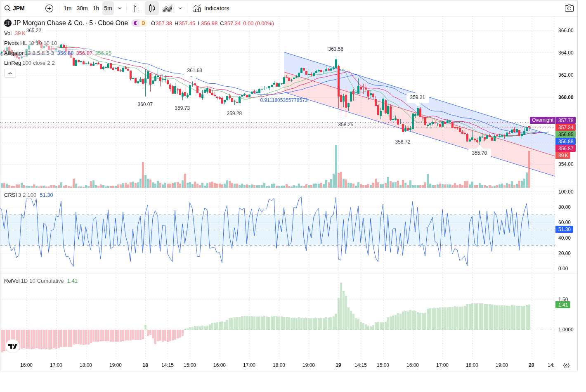Click the 356.72 pivot low label
Image resolution: width=586 pixels, height=392 pixels.
point(403,142)
